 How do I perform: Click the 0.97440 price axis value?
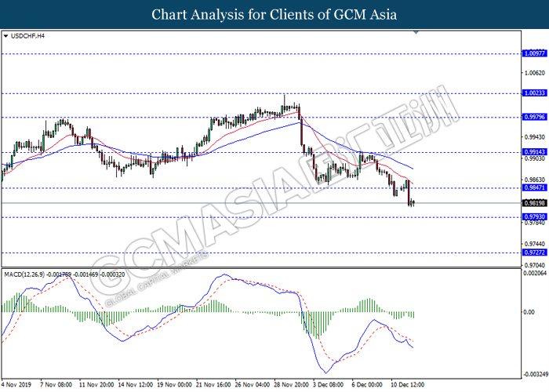tap(535, 244)
